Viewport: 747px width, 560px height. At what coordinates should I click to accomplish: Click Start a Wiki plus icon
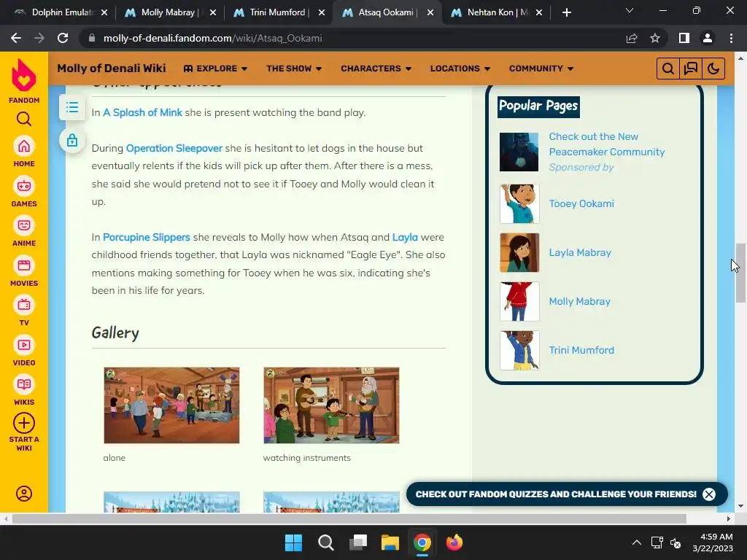click(x=24, y=423)
